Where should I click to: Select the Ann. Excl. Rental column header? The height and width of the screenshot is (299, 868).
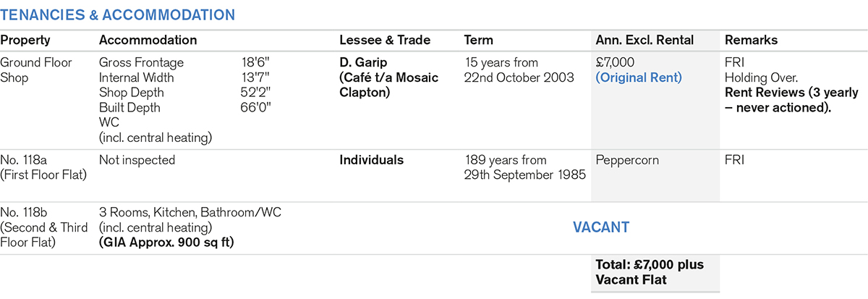pos(645,41)
